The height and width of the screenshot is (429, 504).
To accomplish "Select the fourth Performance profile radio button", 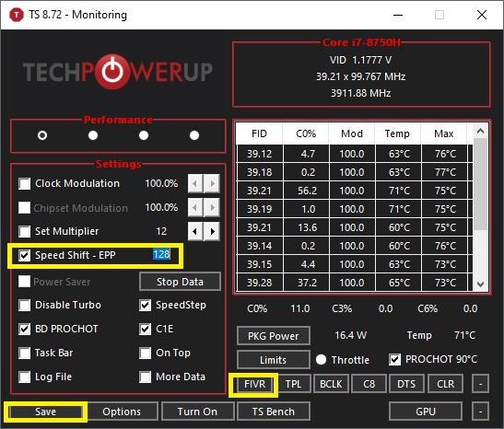I will 194,135.
